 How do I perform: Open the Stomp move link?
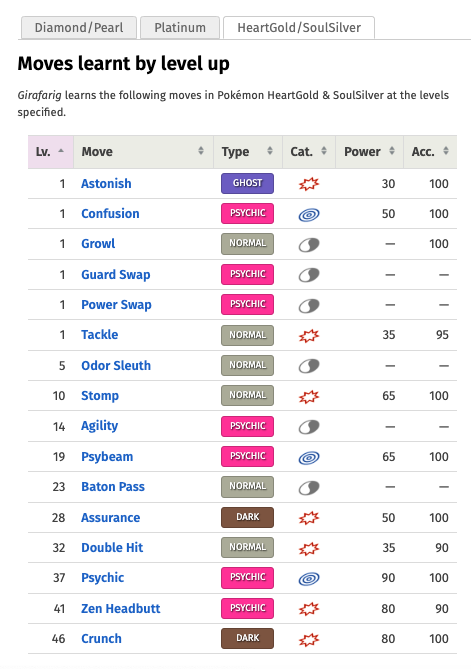coord(100,396)
